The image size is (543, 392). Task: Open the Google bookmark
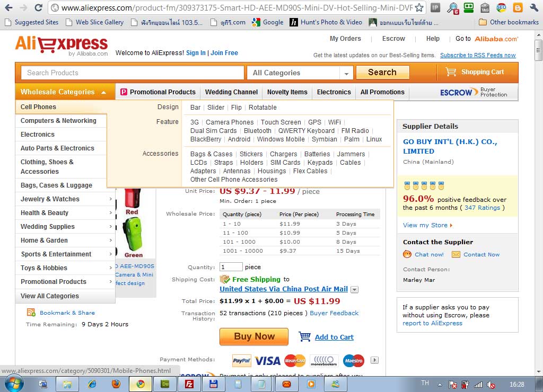(268, 22)
